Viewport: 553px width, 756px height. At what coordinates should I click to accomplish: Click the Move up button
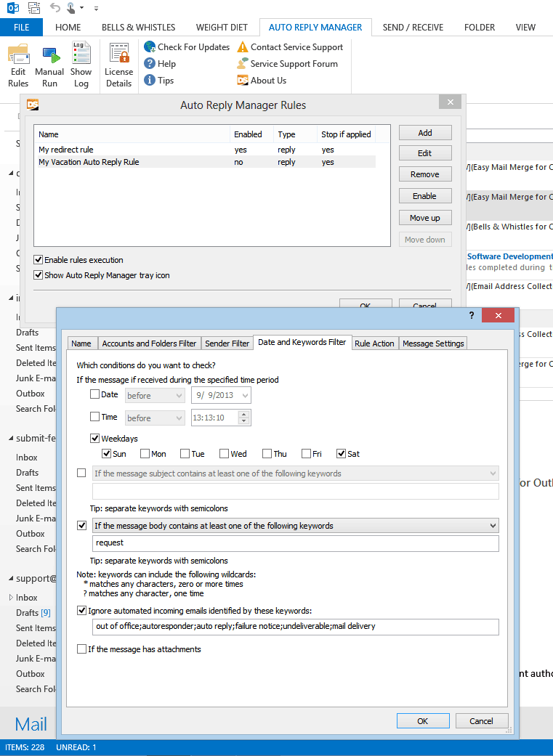pyautogui.click(x=425, y=218)
